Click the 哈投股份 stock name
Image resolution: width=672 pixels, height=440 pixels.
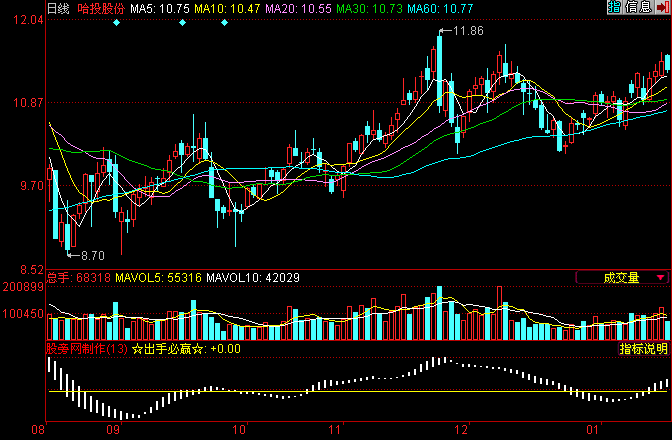(x=101, y=8)
